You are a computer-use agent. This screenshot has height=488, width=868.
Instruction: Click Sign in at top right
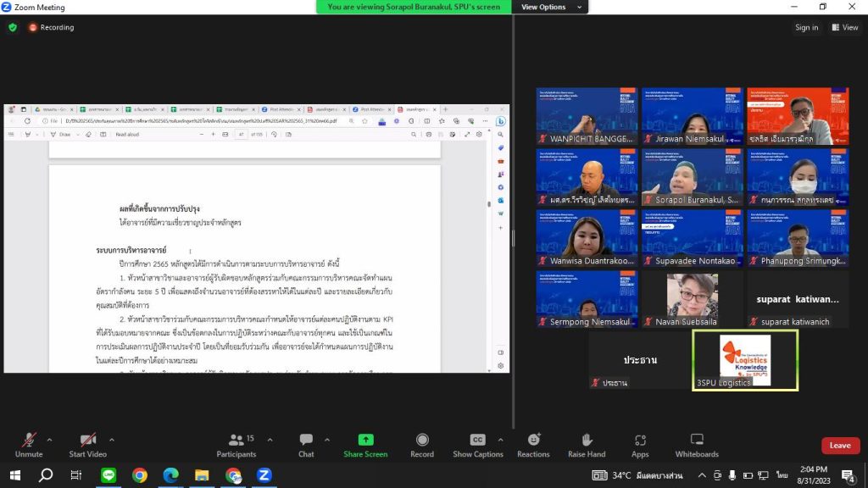[x=807, y=27]
